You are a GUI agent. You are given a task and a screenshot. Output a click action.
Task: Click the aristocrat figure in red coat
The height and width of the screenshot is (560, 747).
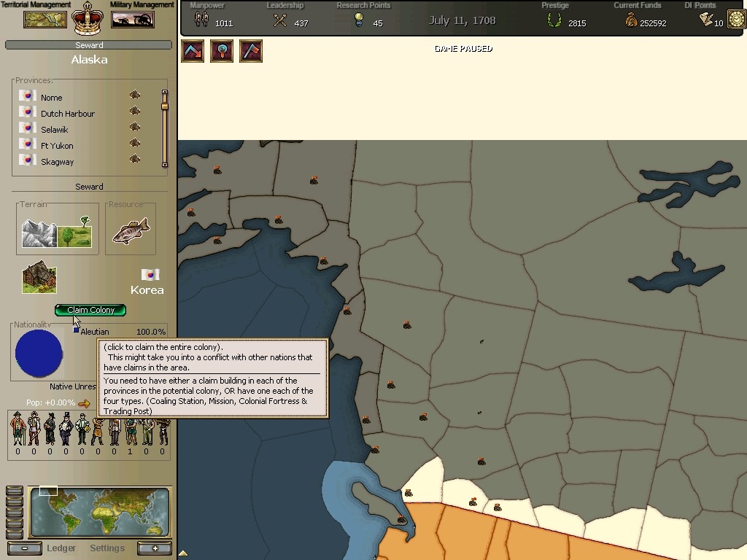point(18,429)
